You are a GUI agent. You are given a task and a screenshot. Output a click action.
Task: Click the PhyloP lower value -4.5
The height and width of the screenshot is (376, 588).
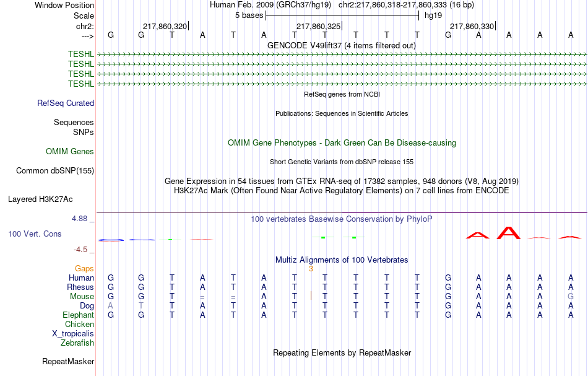pos(80,250)
